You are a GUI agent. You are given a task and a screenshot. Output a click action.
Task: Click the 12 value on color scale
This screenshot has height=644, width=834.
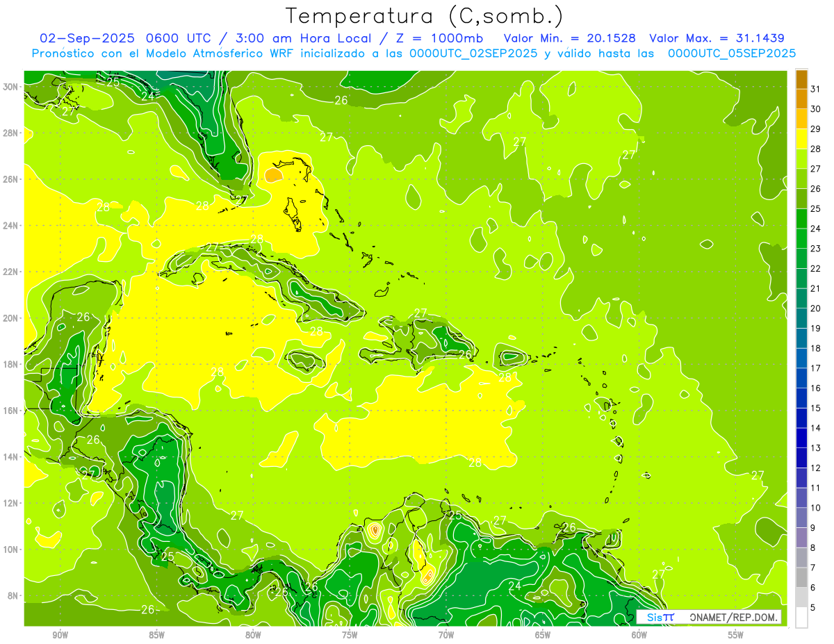click(816, 468)
